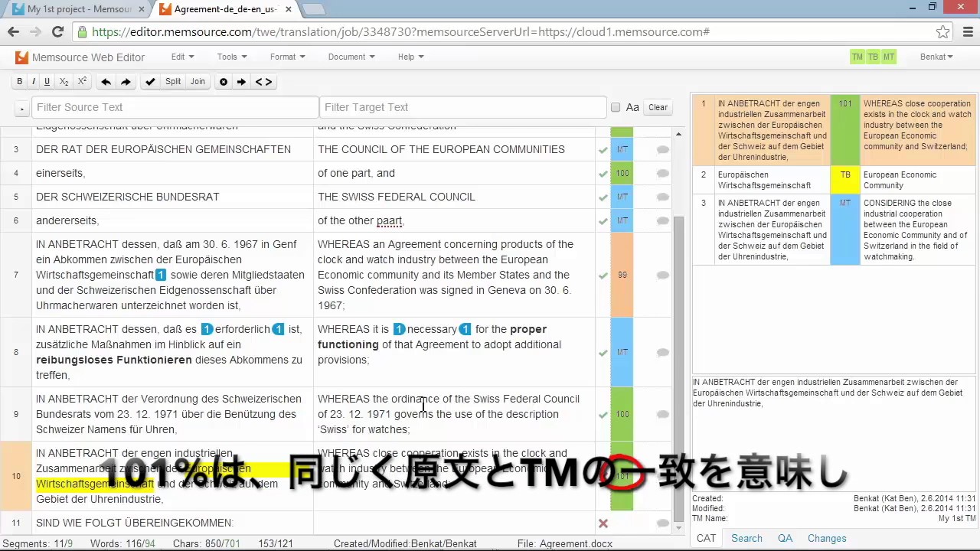The image size is (980, 551).
Task: Toggle the TM indicator badge
Action: click(857, 57)
